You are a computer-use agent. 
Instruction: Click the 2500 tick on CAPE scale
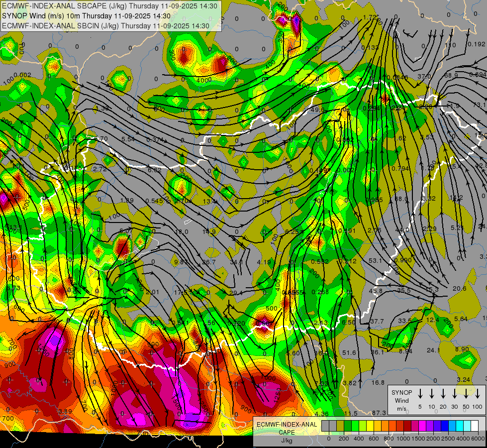[448, 439]
